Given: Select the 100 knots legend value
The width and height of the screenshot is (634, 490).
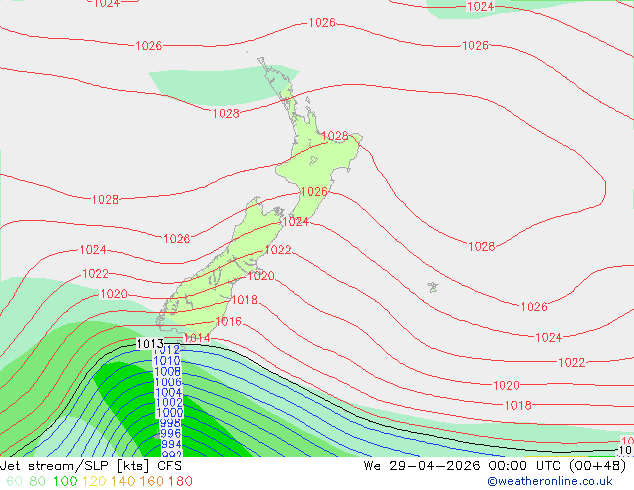Looking at the screenshot, I should (x=65, y=481).
